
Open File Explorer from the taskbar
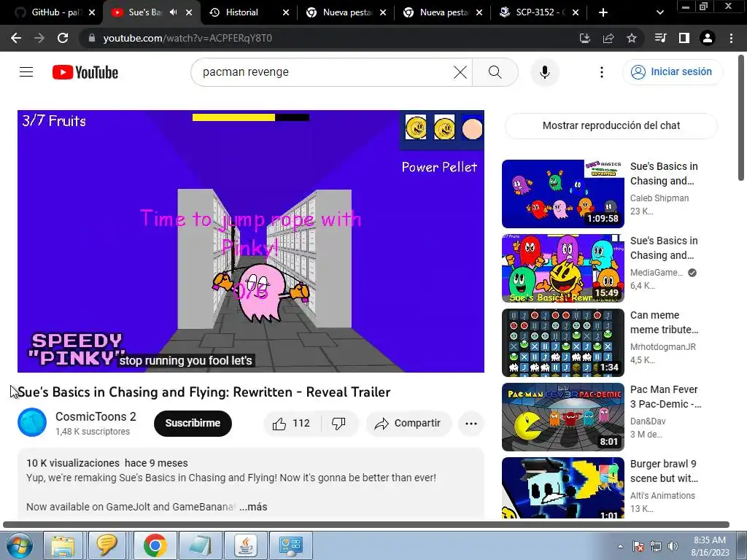click(63, 545)
